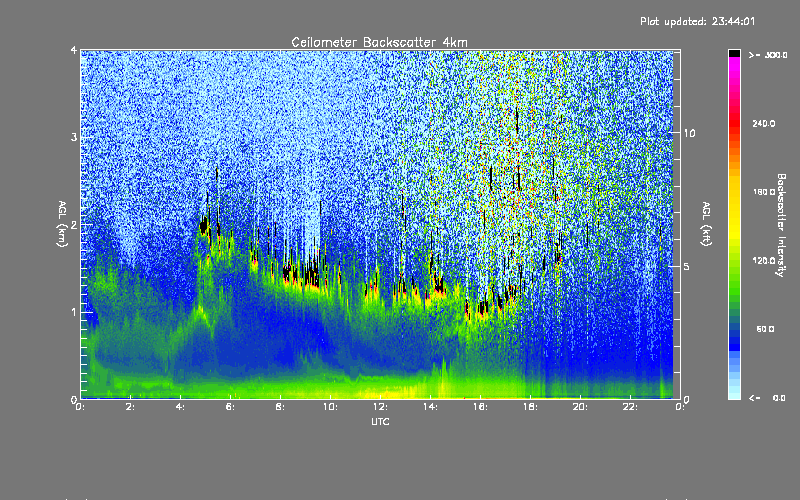This screenshot has width=800, height=500.
Task: Click the '5' tick on the kft axis
Action: (x=687, y=266)
